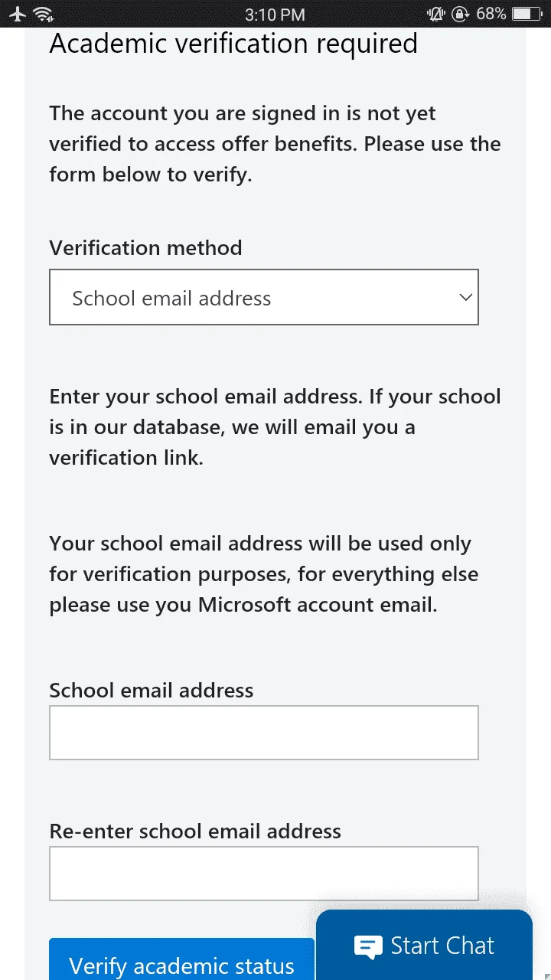Click the chat bubble icon on Start Chat
The width and height of the screenshot is (551, 980).
368,946
